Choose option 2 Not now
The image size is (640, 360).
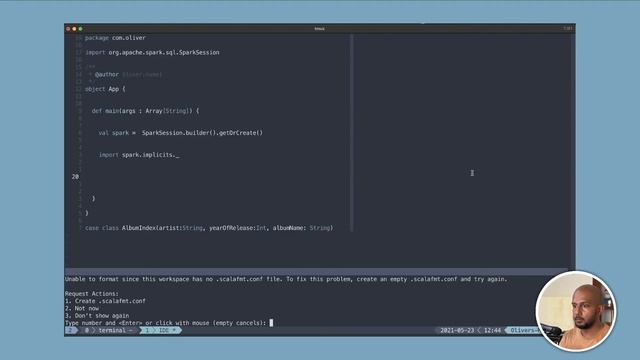click(82, 308)
